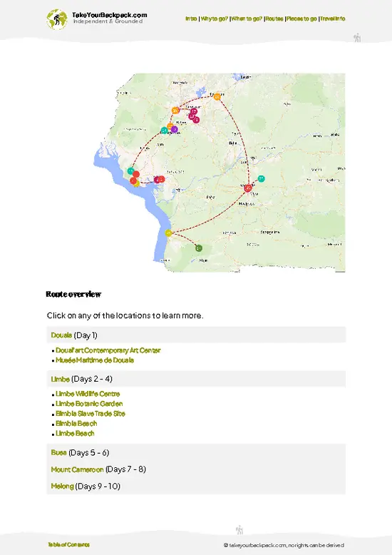Click the hiker icon above the footer
The height and width of the screenshot is (555, 392).
point(239,530)
